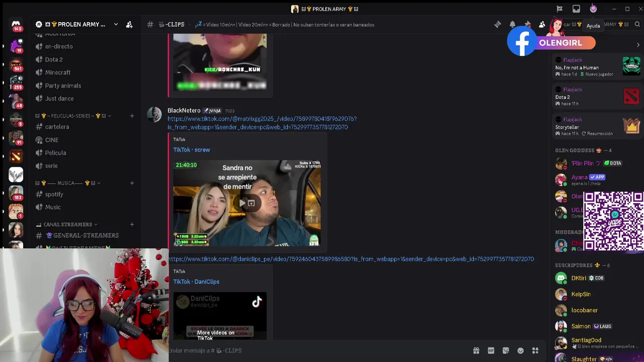Viewport: 644px width, 362px height.
Task: Collapse the PELICULAS-SERIES category
Action: 73,116
